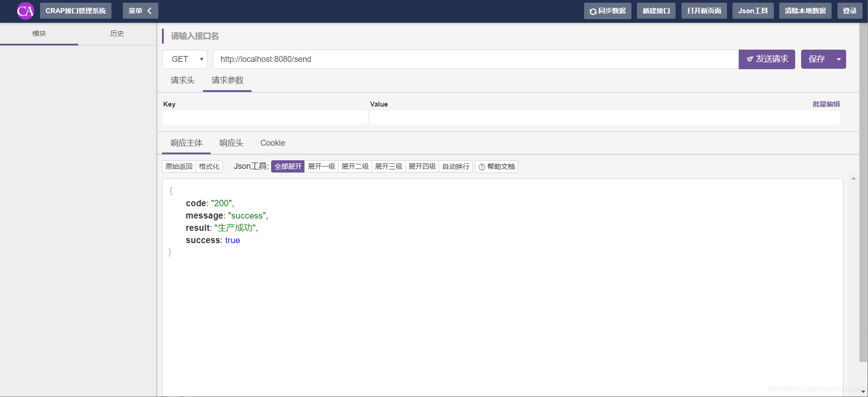Screen dimensions: 868x397
Task: Focus the URL field with localhost:8080/send
Action: [x=476, y=59]
